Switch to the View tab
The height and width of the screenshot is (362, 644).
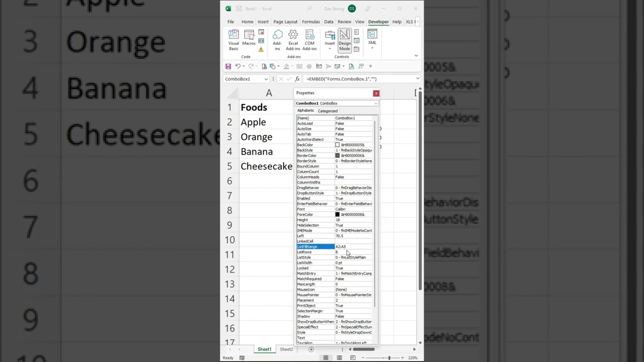360,22
